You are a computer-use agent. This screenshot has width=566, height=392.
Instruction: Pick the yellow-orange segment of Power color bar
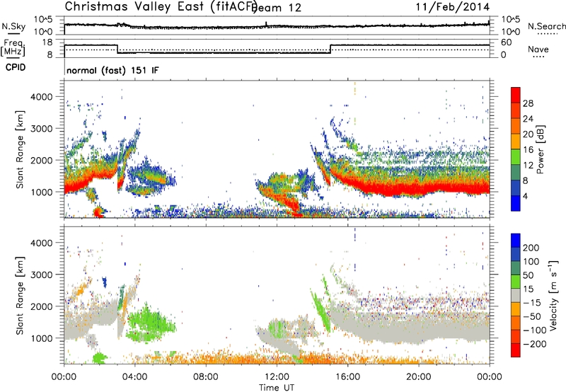coord(516,142)
